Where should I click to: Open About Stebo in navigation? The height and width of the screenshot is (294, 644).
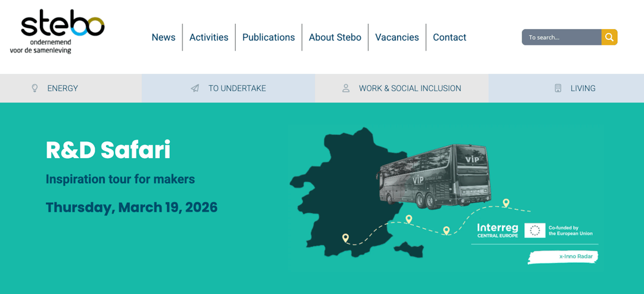pos(335,37)
